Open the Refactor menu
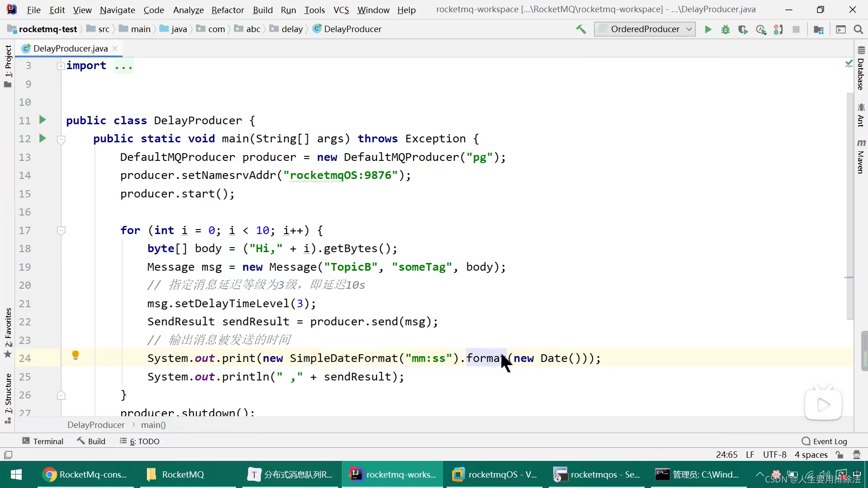Viewport: 868px width, 488px height. click(228, 10)
